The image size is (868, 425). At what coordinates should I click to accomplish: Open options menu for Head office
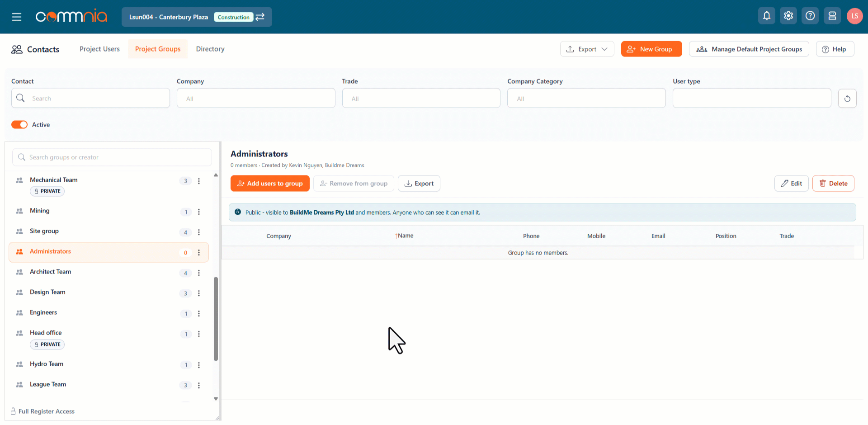tap(199, 334)
